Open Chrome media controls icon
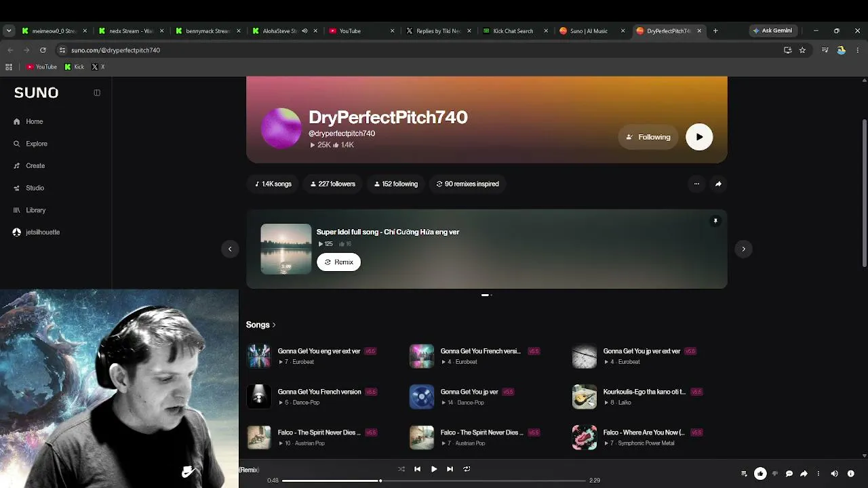Image resolution: width=868 pixels, height=488 pixels. tap(825, 50)
